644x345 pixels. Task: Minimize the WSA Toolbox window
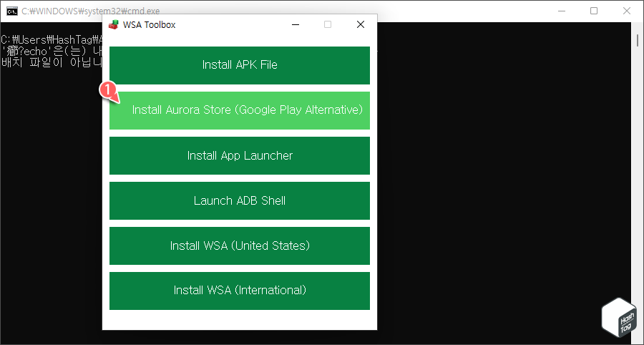coord(295,24)
